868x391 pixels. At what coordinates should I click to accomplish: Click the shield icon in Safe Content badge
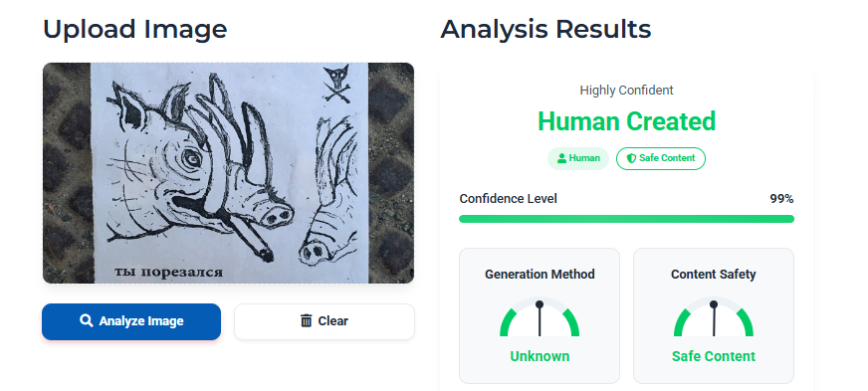pyautogui.click(x=631, y=158)
